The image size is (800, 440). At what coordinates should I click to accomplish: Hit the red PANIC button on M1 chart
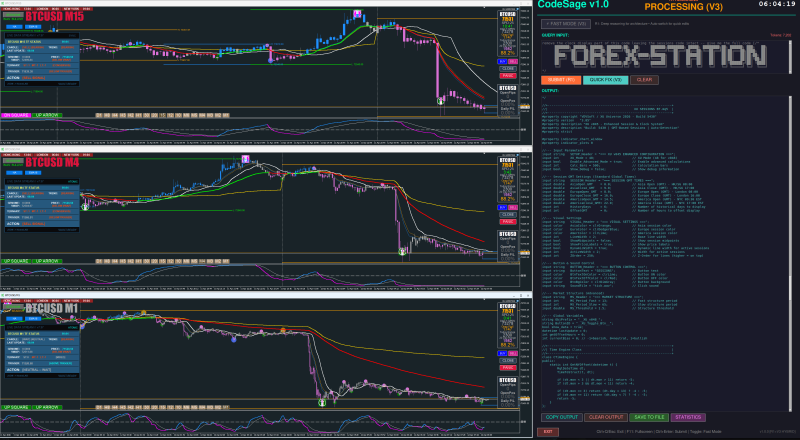[x=508, y=368]
